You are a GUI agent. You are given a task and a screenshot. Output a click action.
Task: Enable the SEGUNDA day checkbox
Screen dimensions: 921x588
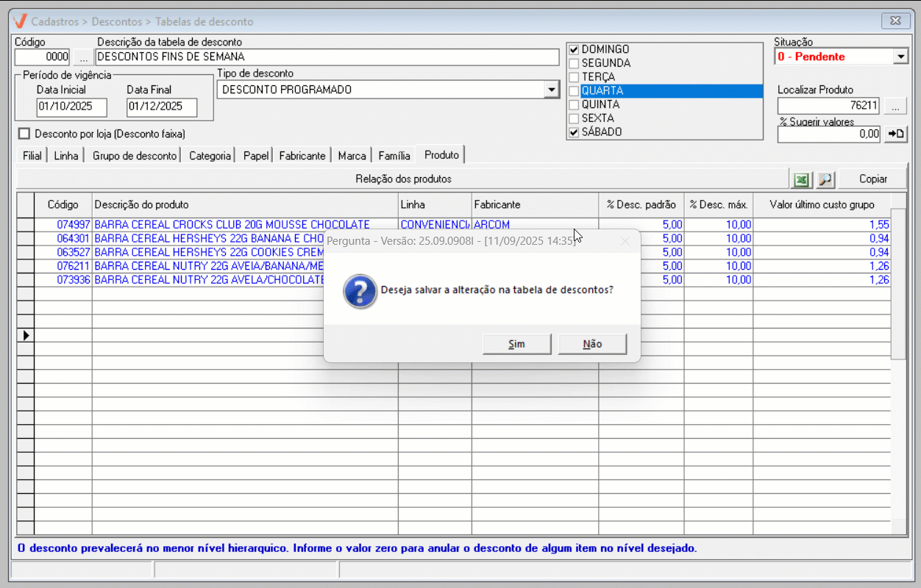click(x=575, y=63)
